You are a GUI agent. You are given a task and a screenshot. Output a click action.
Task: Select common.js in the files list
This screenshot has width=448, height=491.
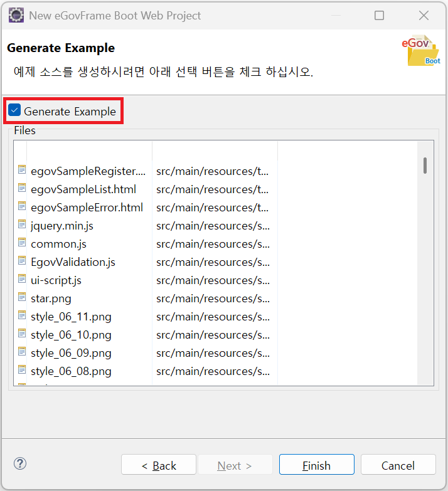[58, 244]
